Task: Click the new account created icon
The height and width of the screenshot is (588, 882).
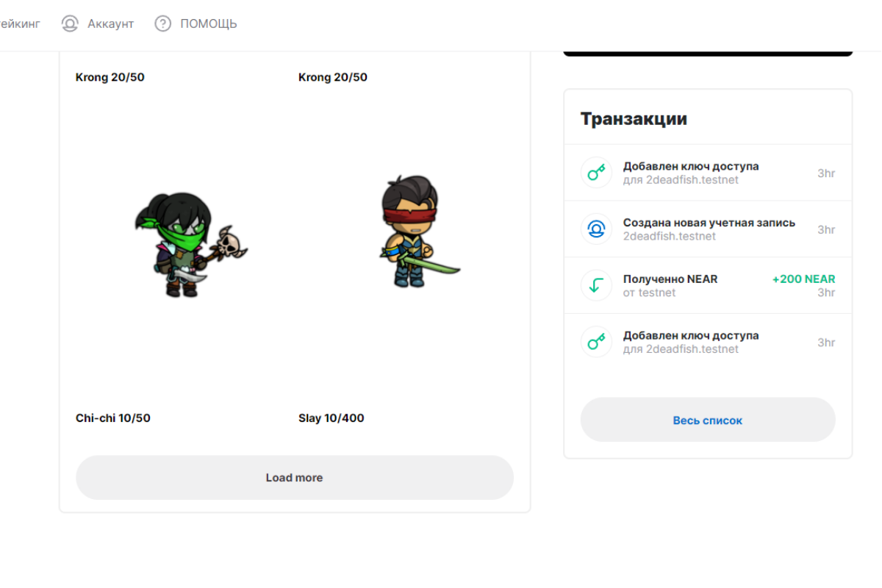Action: click(596, 229)
